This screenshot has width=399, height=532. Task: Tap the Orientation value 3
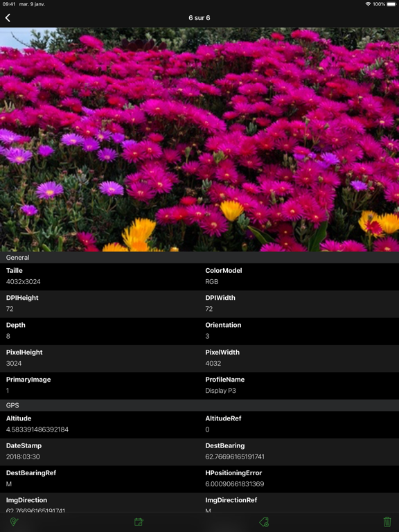(x=207, y=336)
